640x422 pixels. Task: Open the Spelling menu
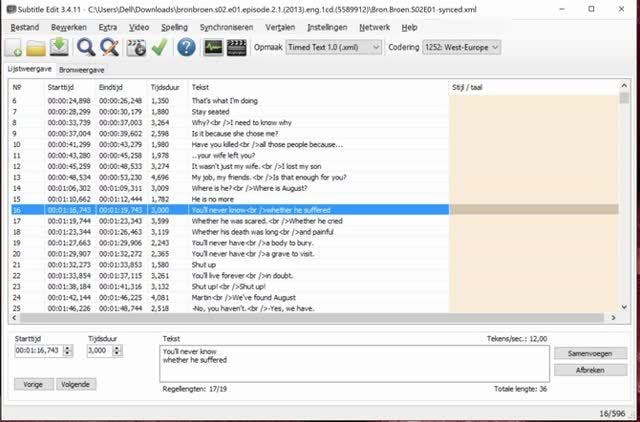coord(174,27)
